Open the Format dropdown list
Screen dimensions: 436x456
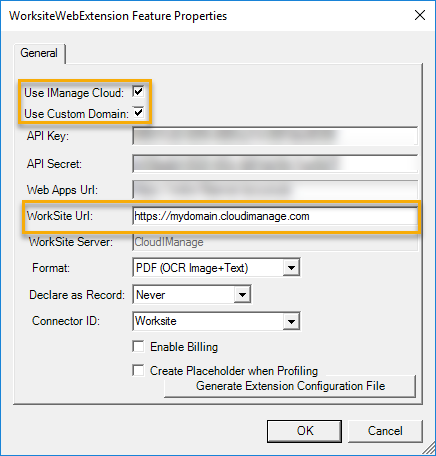[x=291, y=267]
